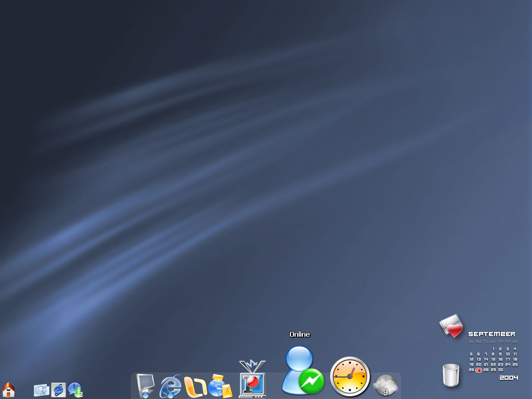Open the computer monitor icon in dock
The width and height of the screenshot is (532, 399).
(145, 386)
